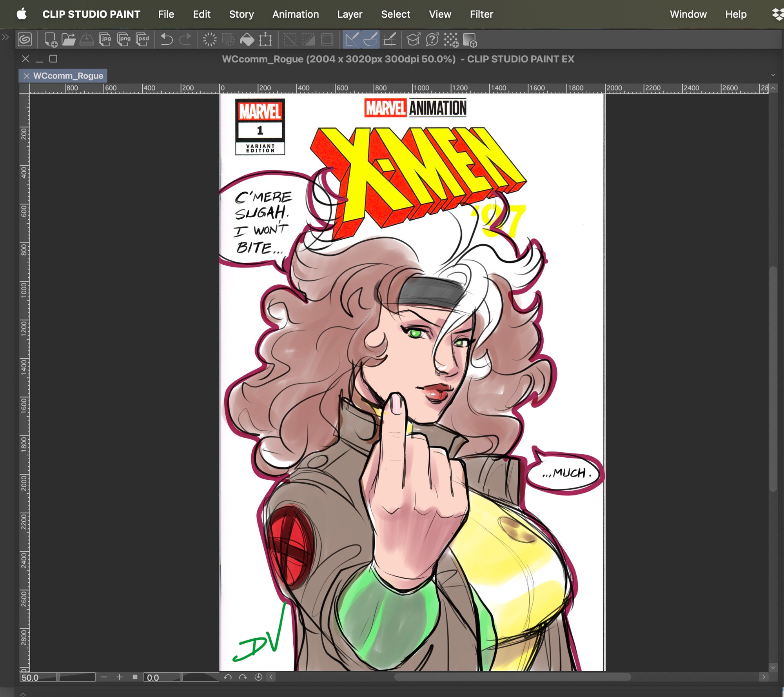Toggle Show selection border icon
Viewport: 784px width, 697px height.
(x=327, y=40)
